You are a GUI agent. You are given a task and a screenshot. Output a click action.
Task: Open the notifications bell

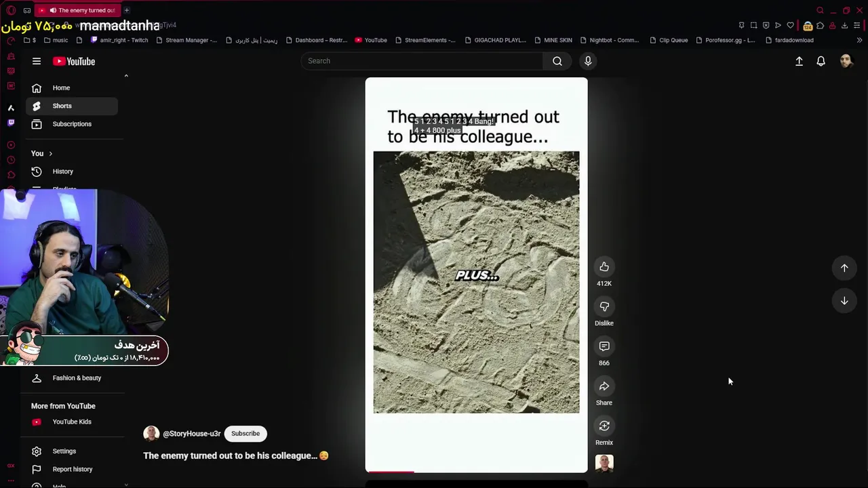pos(821,61)
